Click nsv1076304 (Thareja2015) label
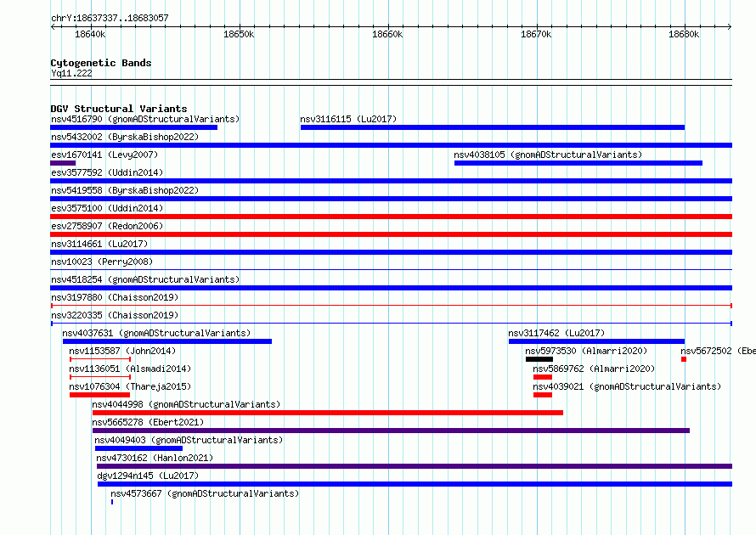The image size is (756, 535). click(x=130, y=386)
